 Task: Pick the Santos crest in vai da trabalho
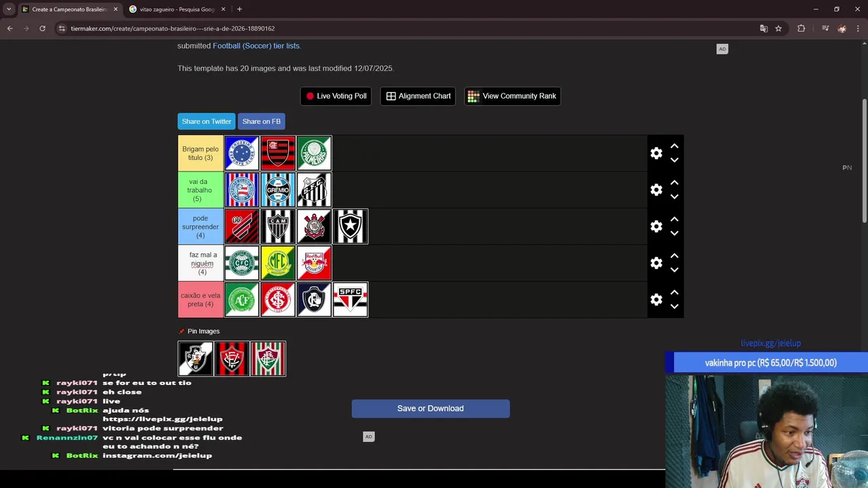point(314,190)
